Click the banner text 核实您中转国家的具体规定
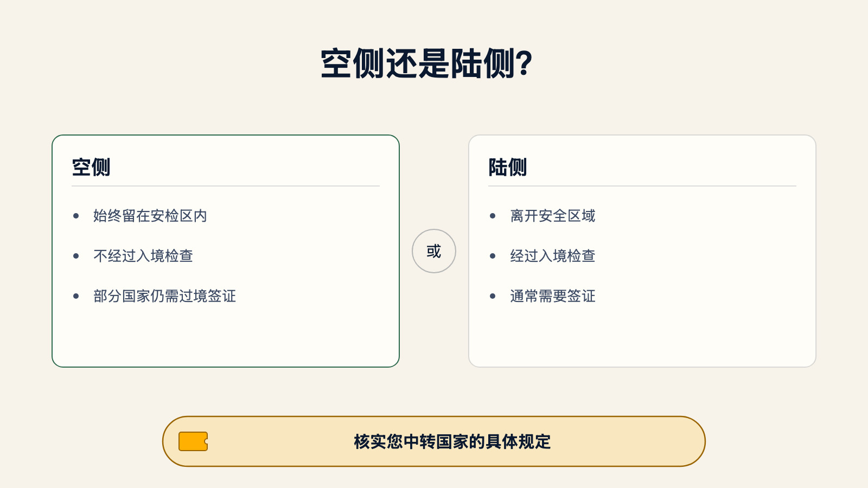Image resolution: width=868 pixels, height=488 pixels. (x=452, y=441)
